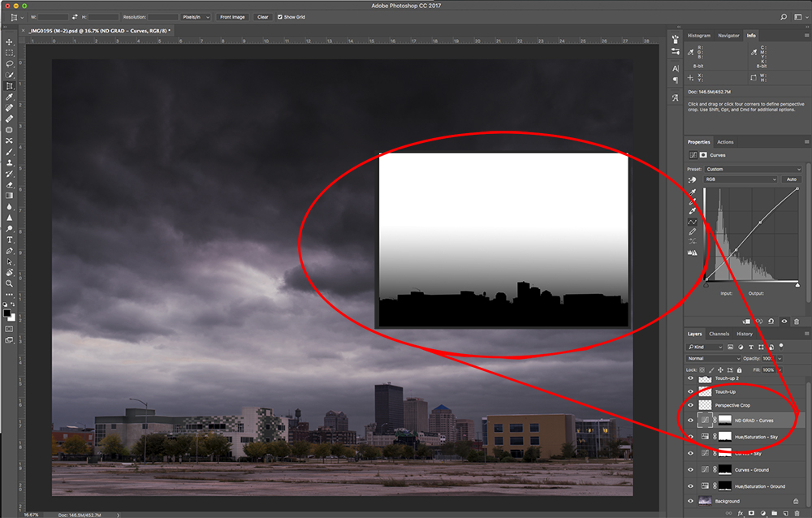Image resolution: width=812 pixels, height=518 pixels.
Task: Hide the Hue/Saturation - Ground layer
Action: tap(690, 486)
